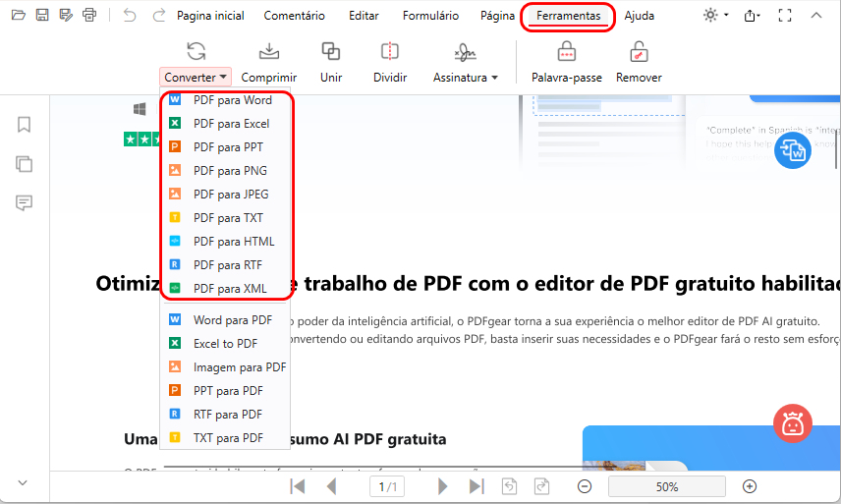Select the Ferramentas tab
The width and height of the screenshot is (841, 504).
pyautogui.click(x=568, y=16)
